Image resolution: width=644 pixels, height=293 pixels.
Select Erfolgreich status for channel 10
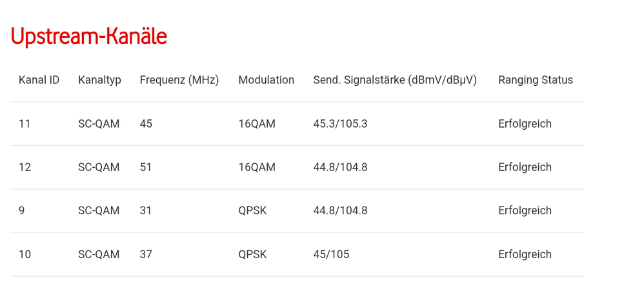(525, 254)
